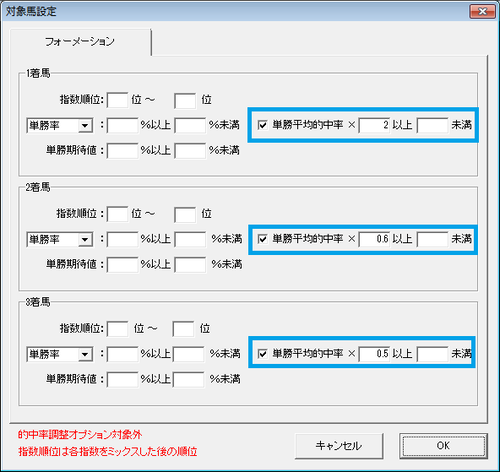Viewport: 500px width, 472px height.
Task: Click 3着馬 指数順位 ending rank field
Action: pos(183,329)
